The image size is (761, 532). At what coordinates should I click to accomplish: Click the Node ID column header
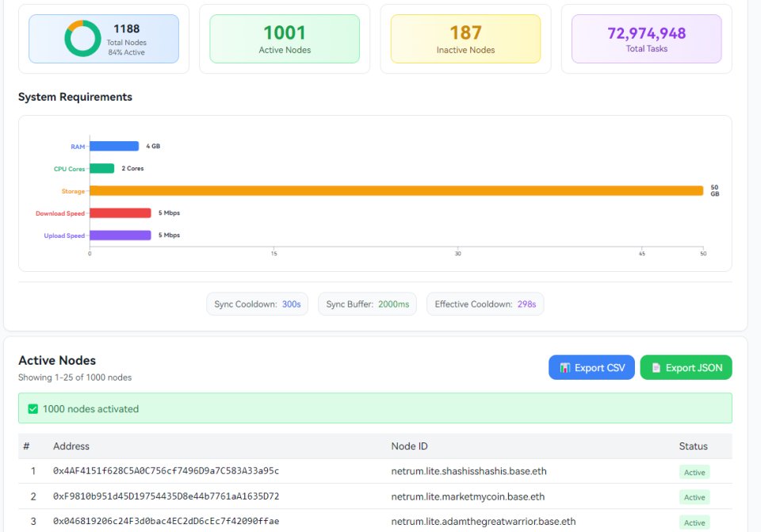[x=409, y=446]
